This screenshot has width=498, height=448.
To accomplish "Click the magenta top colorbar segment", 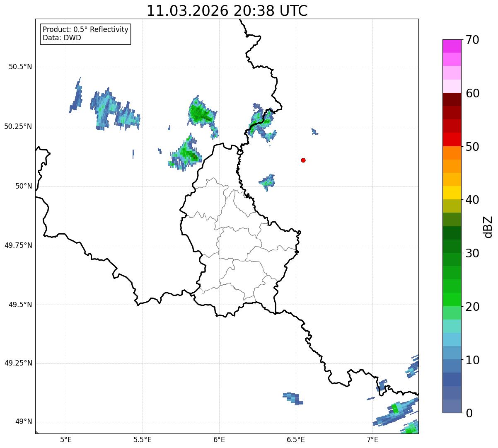I will 452,46.
